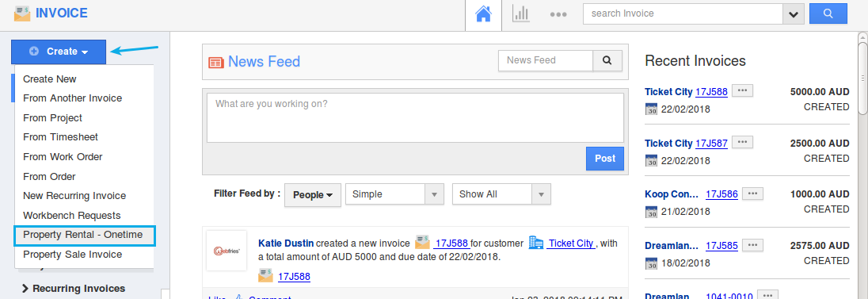Open the Create dropdown button
The image size is (868, 299).
pyautogui.click(x=58, y=51)
